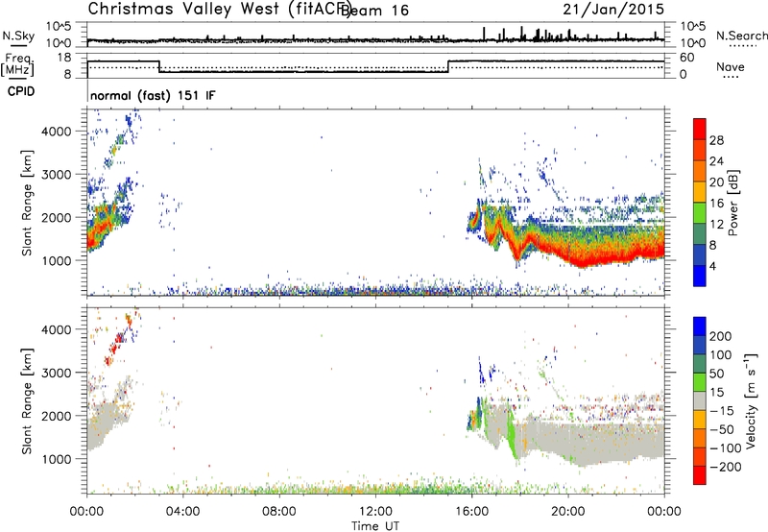The height and width of the screenshot is (532, 768).
Task: Click the 'N.Sky' legend label
Action: point(18,36)
